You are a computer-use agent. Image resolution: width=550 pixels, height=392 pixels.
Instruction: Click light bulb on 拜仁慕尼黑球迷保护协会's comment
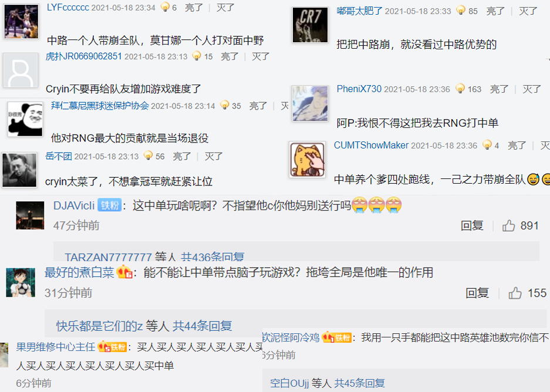[224, 105]
